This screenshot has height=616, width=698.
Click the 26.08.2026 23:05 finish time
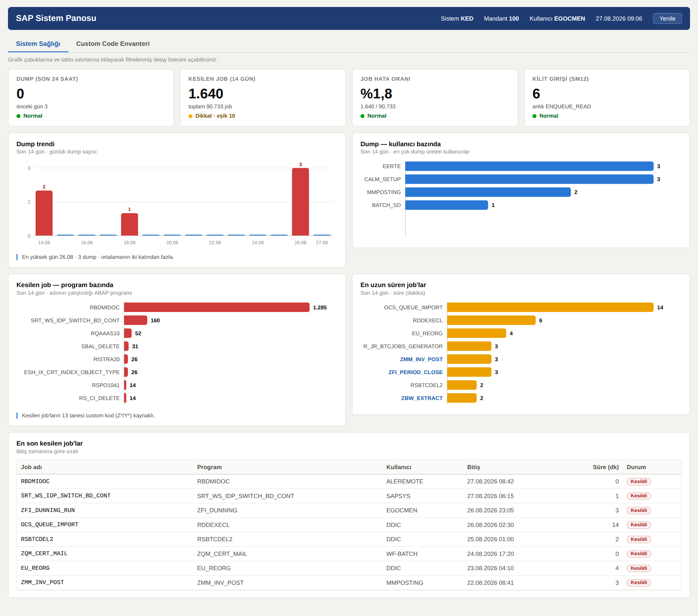490,510
